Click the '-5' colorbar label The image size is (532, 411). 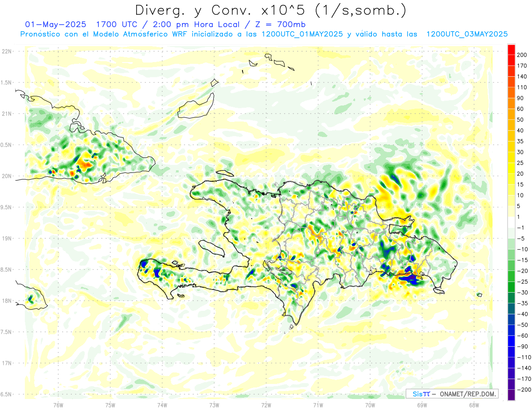[520, 239]
